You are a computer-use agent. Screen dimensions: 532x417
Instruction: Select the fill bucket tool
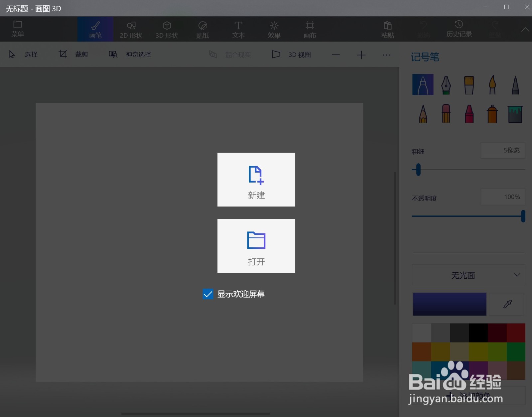515,113
